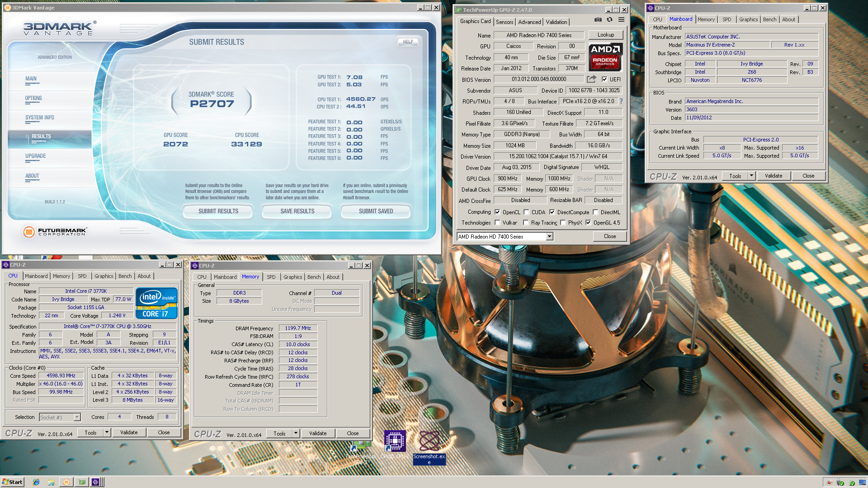The width and height of the screenshot is (868, 488).
Task: Toggle the OpenGL 4.5 checkbox
Action: [588, 222]
